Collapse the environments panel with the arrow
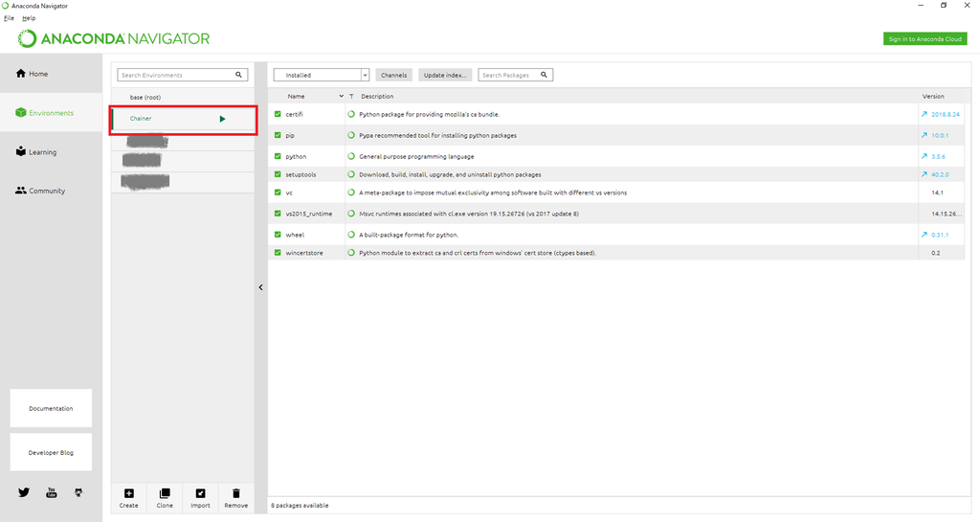980x522 pixels. click(x=260, y=287)
